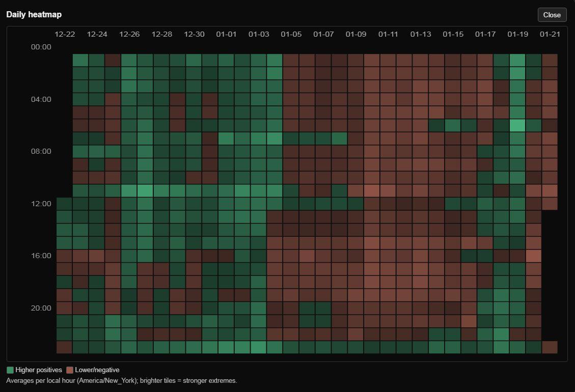Close the Daily heatmap panel

pos(552,15)
